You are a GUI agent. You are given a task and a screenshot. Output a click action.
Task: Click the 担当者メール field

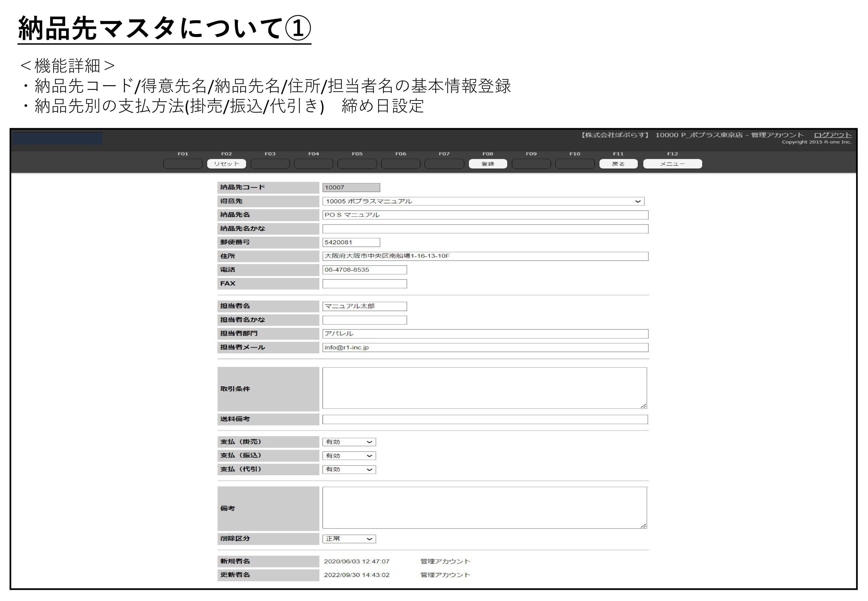point(485,348)
